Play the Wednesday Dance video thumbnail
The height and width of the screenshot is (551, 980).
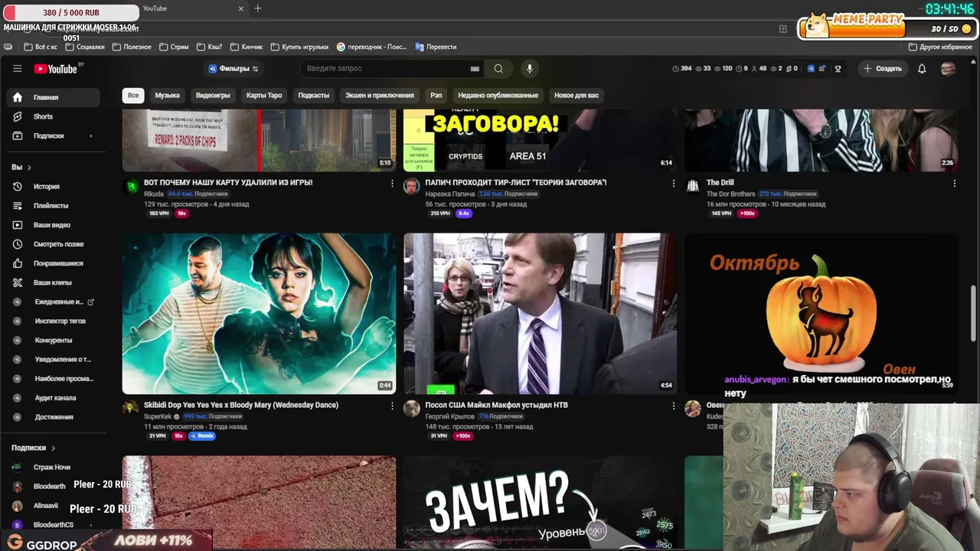click(x=259, y=314)
